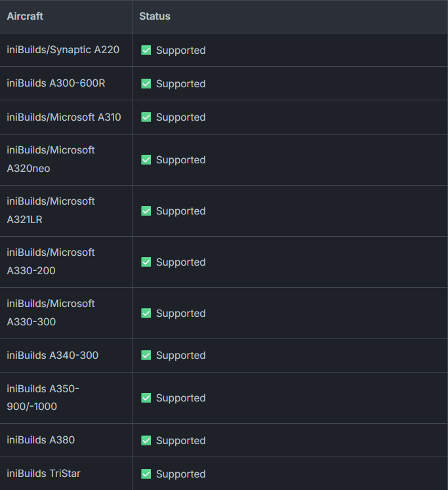Select the iniBuilds/Microsoft A320neo aircraft name
The height and width of the screenshot is (490, 448).
(51, 159)
